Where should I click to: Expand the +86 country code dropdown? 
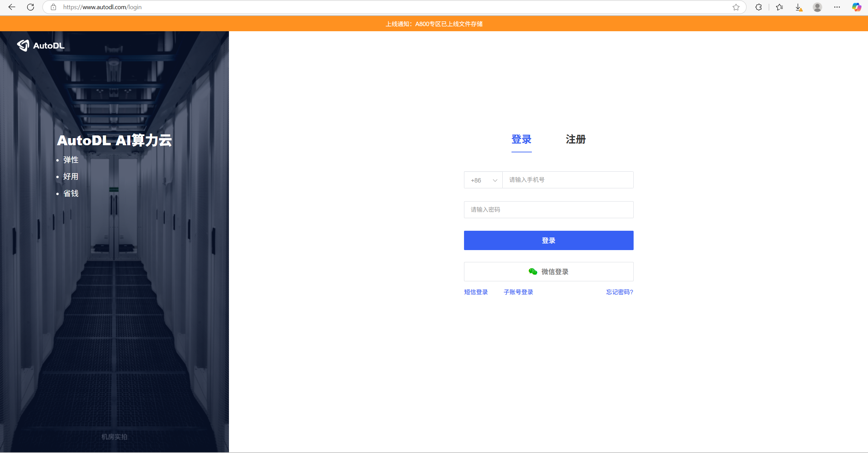click(x=483, y=180)
